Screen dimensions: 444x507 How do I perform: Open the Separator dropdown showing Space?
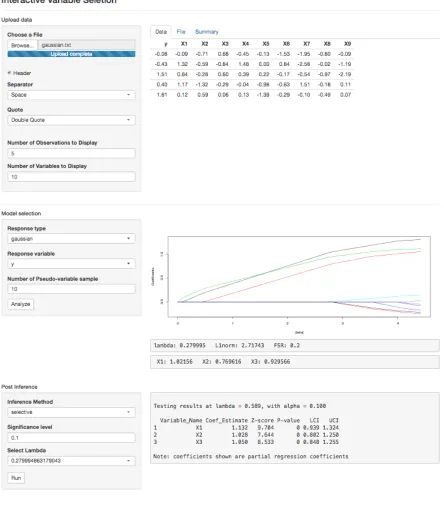71,95
